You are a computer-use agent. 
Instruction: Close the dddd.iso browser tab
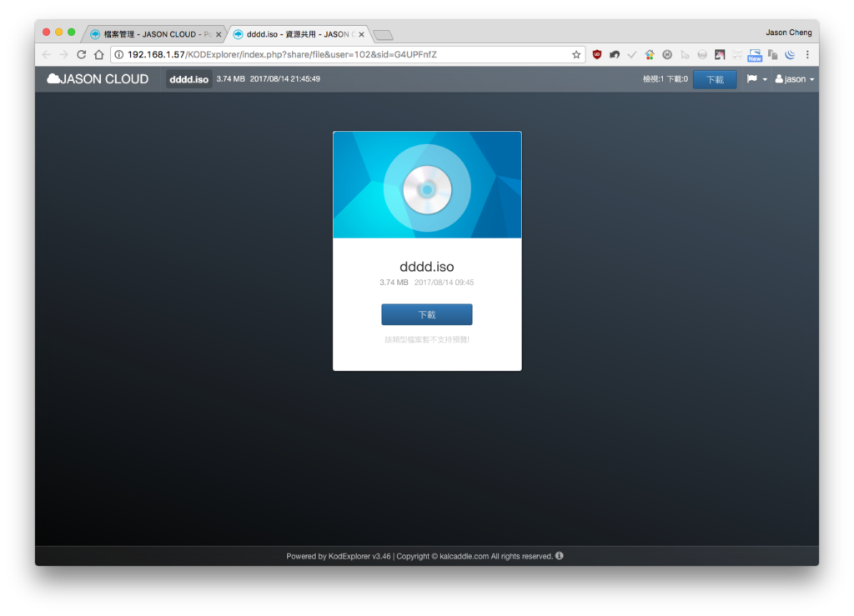coord(361,34)
